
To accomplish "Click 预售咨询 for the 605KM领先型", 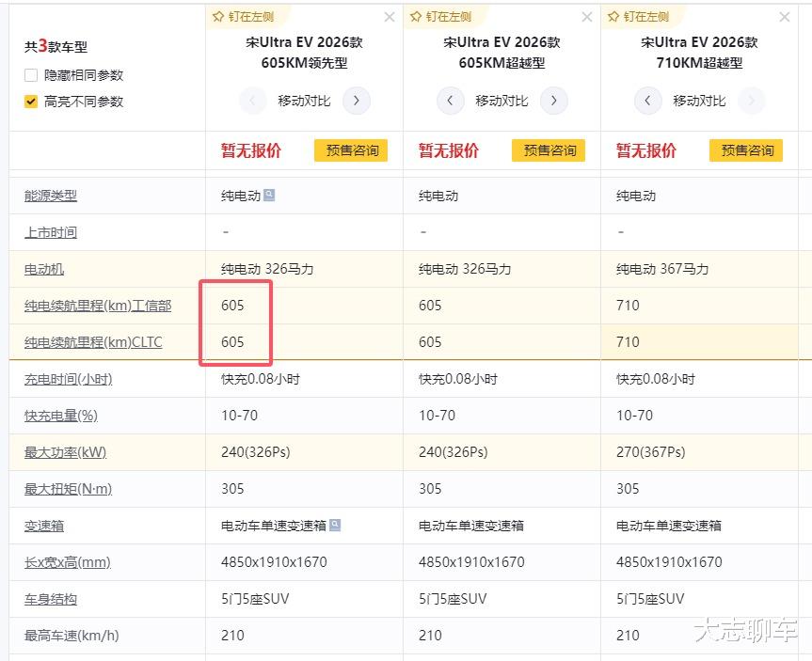I will click(352, 150).
